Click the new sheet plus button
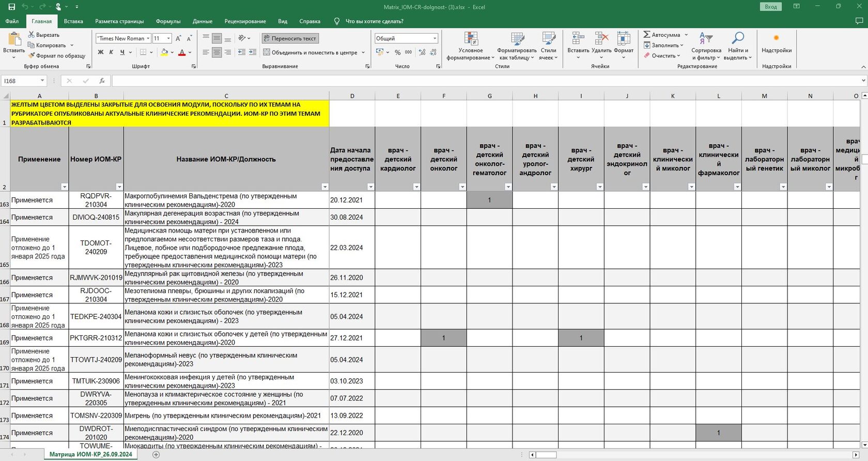868x461 pixels. (156, 454)
